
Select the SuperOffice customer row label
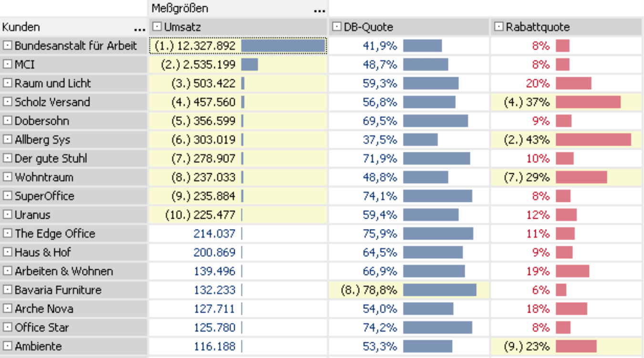point(44,196)
